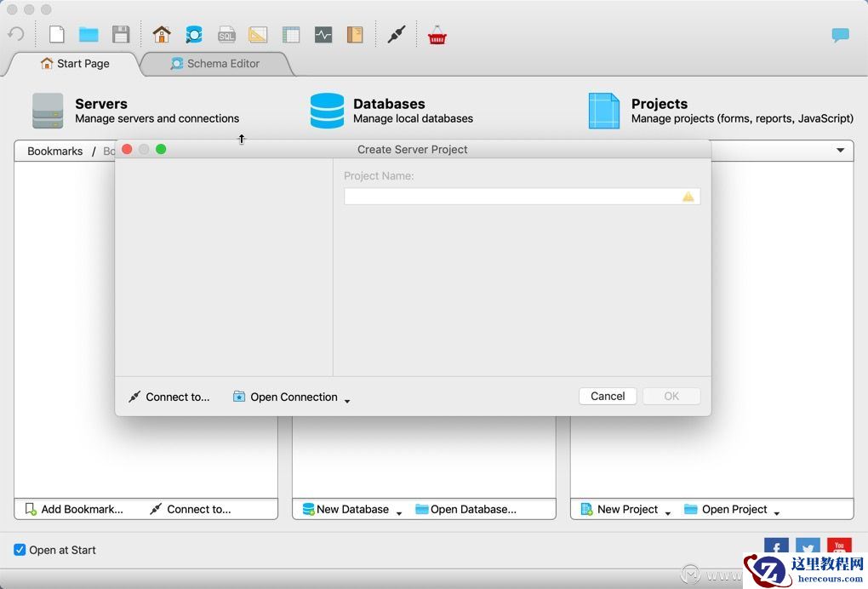
Task: Open the YouTube icon link
Action: (x=839, y=546)
